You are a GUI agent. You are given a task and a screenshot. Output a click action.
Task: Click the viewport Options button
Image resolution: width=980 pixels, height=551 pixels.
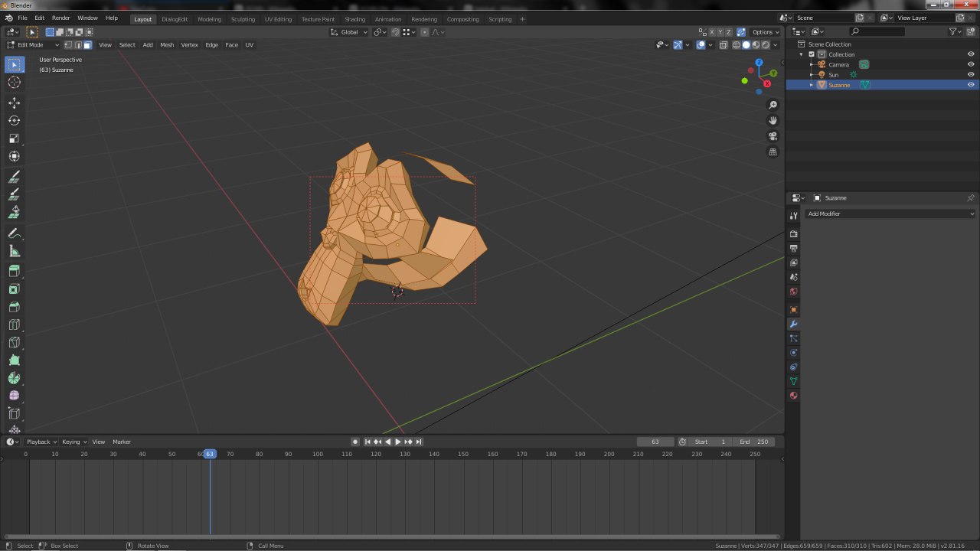tap(765, 32)
